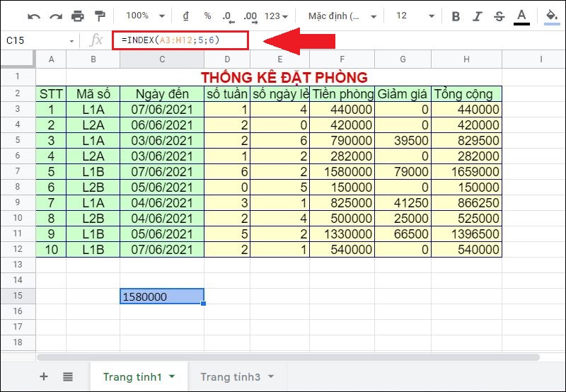Apply percent format with % icon
This screenshot has height=392, width=566.
(x=207, y=16)
